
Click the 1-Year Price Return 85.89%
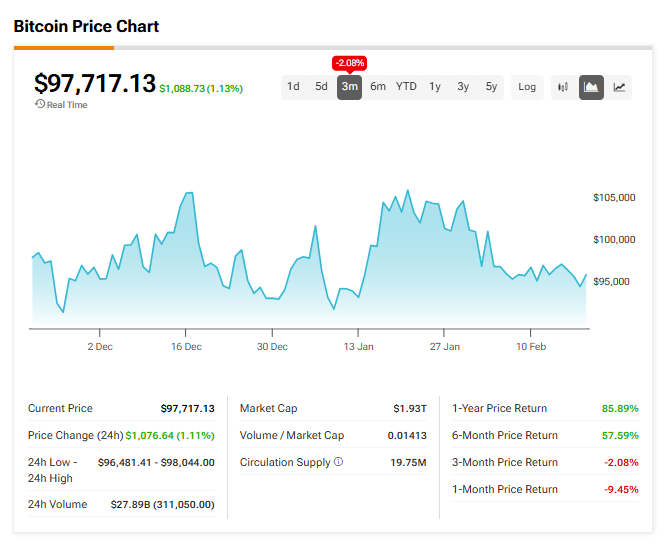point(620,409)
